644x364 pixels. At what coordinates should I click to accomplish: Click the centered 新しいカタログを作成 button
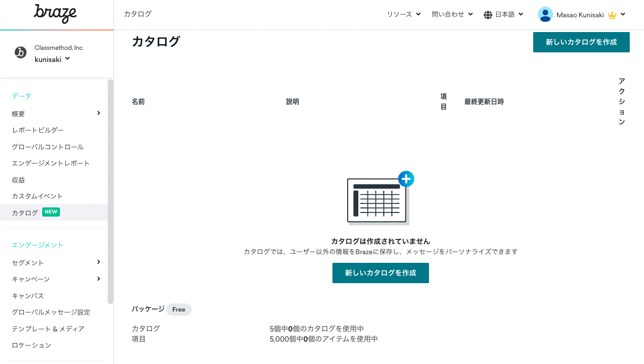click(x=380, y=273)
